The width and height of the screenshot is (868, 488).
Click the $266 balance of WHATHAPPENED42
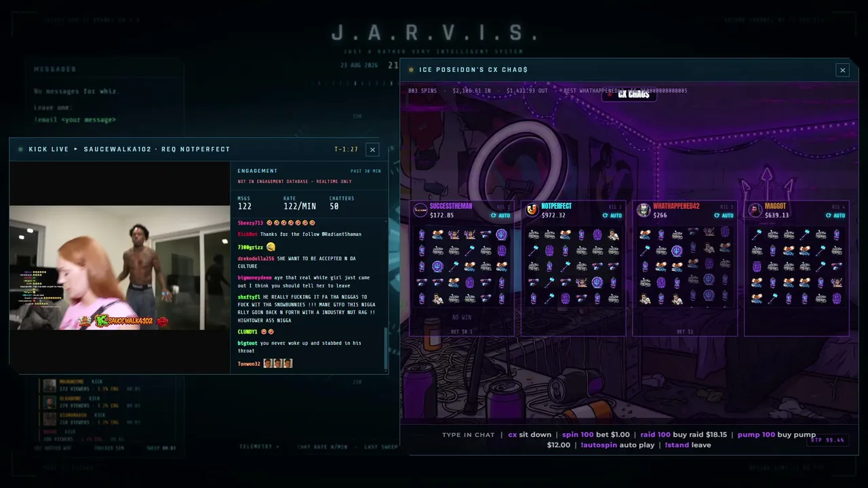point(660,216)
